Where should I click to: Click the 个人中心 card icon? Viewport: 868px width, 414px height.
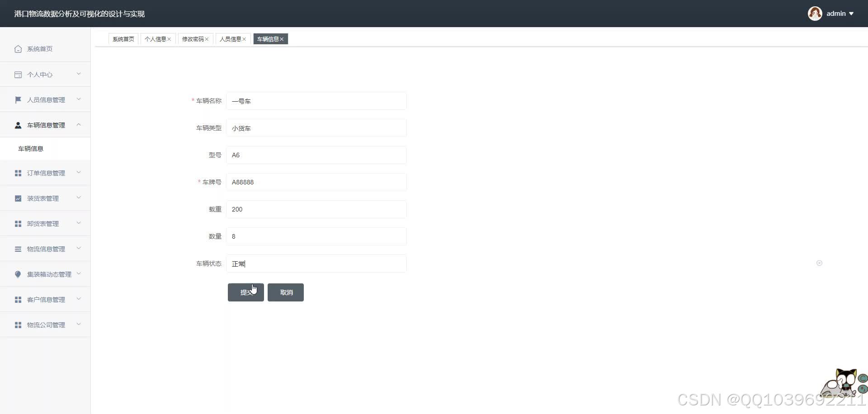pyautogui.click(x=18, y=75)
